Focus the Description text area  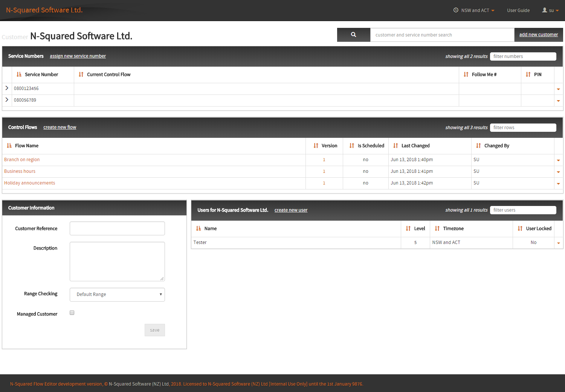pos(117,261)
